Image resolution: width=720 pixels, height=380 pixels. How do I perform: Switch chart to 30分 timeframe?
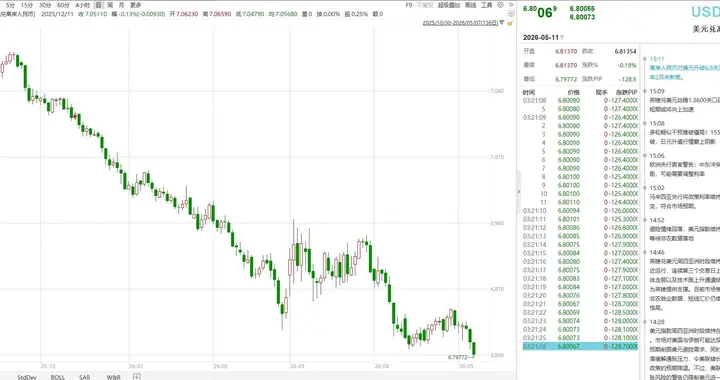point(45,5)
